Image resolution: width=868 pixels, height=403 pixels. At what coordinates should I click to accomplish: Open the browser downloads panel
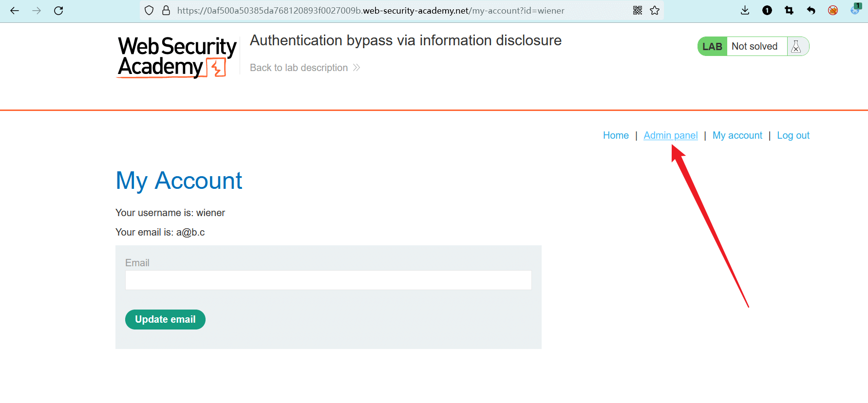coord(745,11)
